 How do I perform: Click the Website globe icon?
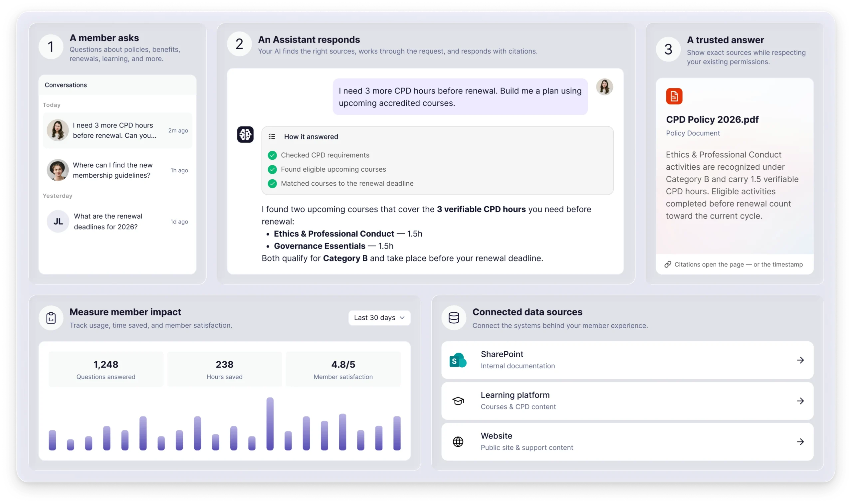458,441
